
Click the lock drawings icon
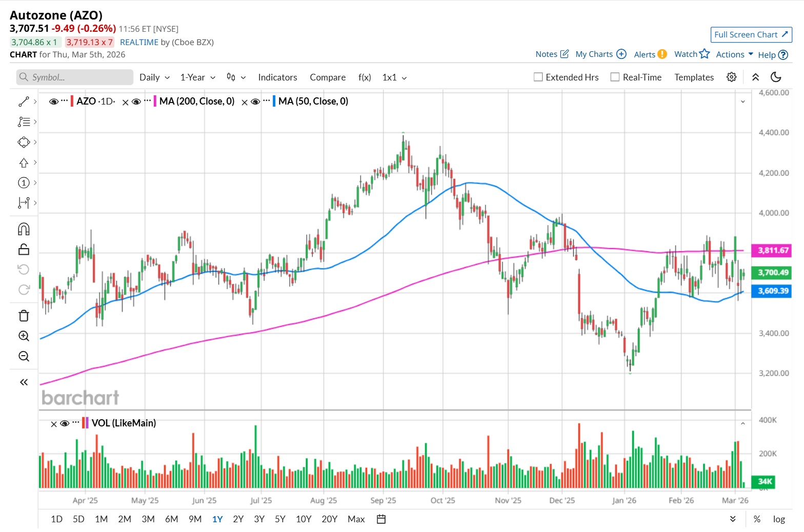pyautogui.click(x=24, y=250)
